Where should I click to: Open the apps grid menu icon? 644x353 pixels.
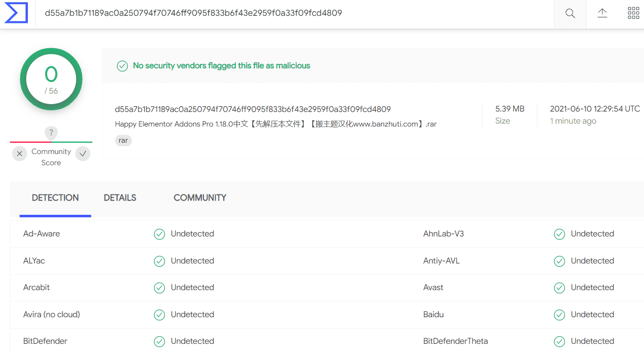[634, 13]
